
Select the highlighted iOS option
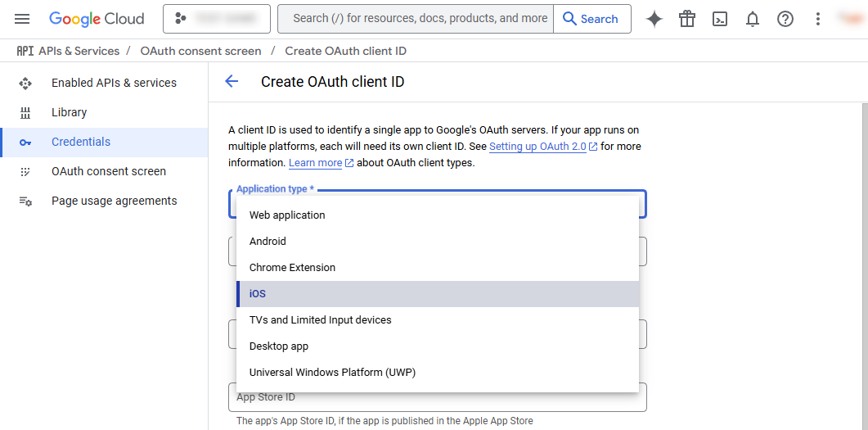point(438,294)
